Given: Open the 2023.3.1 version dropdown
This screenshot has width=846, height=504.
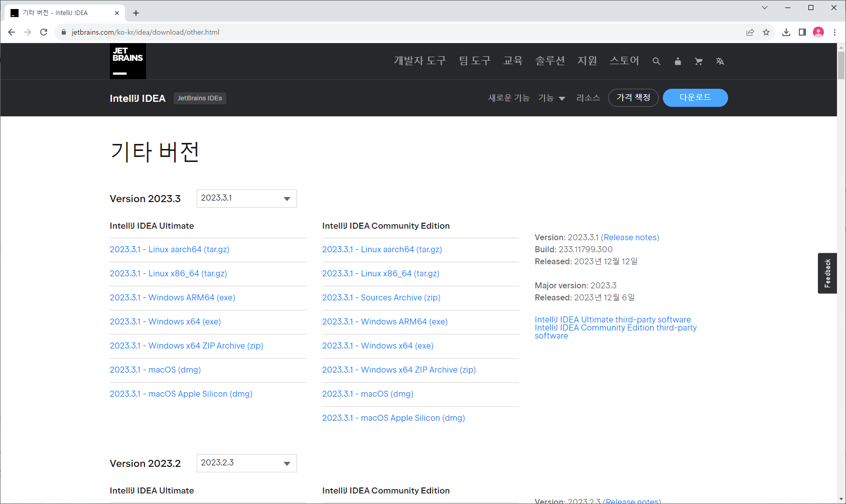Looking at the screenshot, I should (247, 199).
